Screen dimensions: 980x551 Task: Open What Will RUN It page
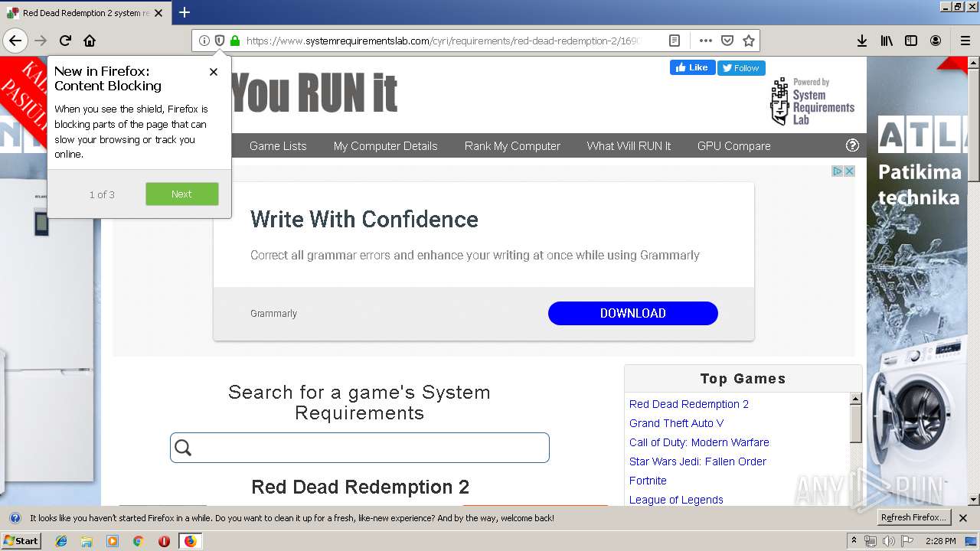629,145
